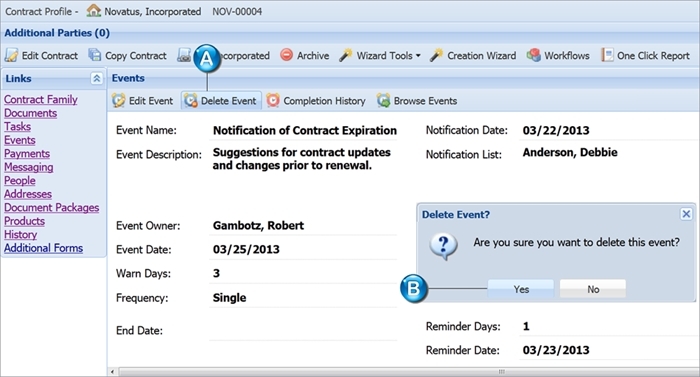Image resolution: width=700 pixels, height=377 pixels.
Task: Click the red Archive icon
Action: [287, 55]
